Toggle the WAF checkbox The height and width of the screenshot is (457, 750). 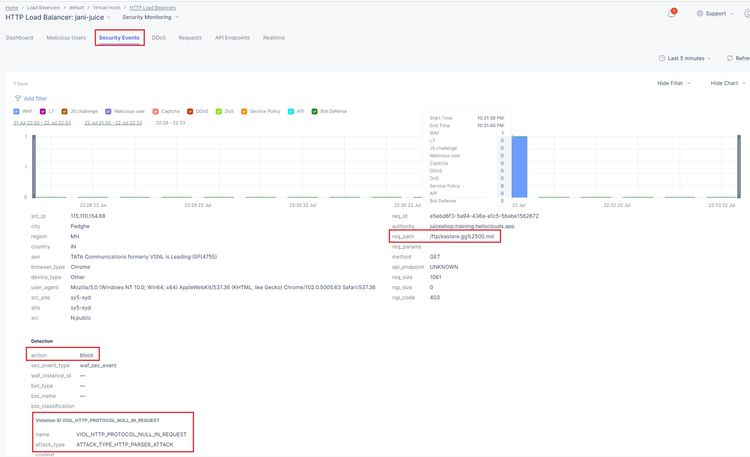16,111
